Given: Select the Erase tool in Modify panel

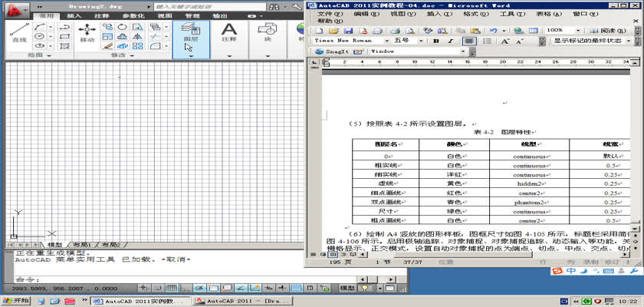Looking at the screenshot, I should pos(107,46).
